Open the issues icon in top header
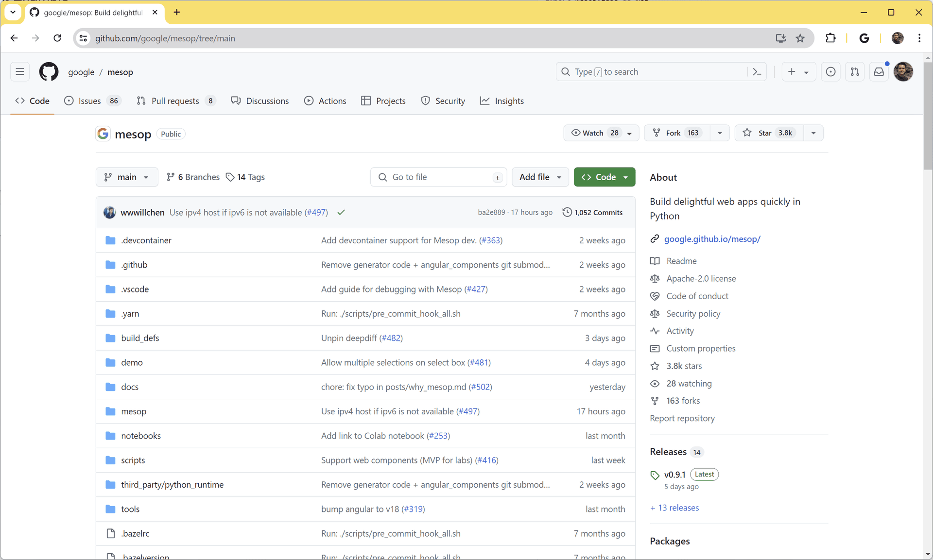 [x=830, y=72]
